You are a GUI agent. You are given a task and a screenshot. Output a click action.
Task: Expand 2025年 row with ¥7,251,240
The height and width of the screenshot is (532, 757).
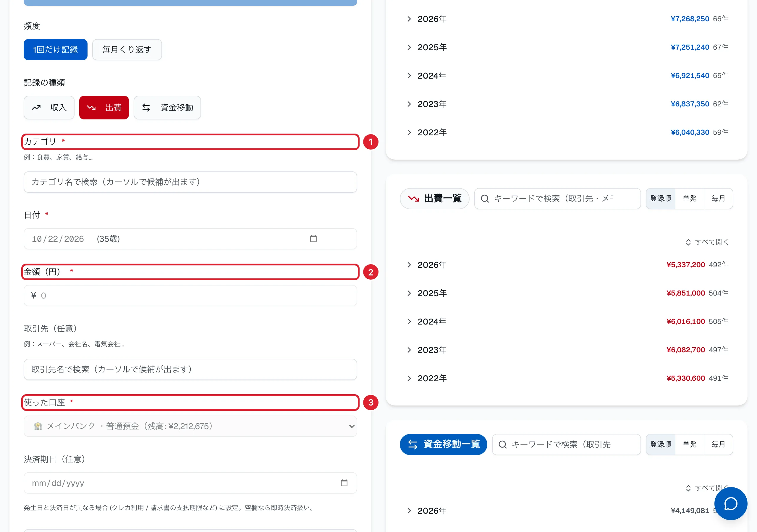coord(567,48)
